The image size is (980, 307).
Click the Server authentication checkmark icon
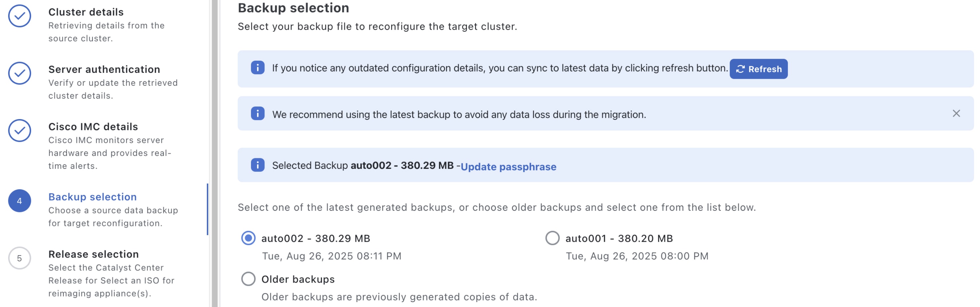point(19,73)
